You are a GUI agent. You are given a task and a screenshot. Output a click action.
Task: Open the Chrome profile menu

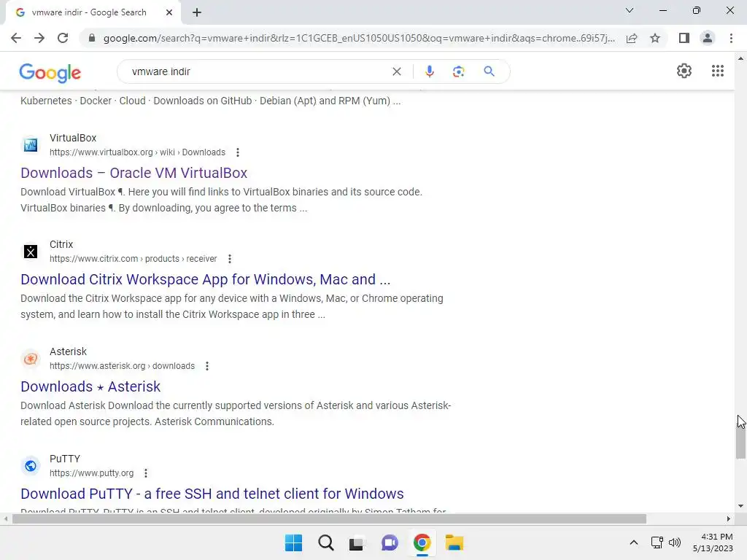click(x=708, y=38)
